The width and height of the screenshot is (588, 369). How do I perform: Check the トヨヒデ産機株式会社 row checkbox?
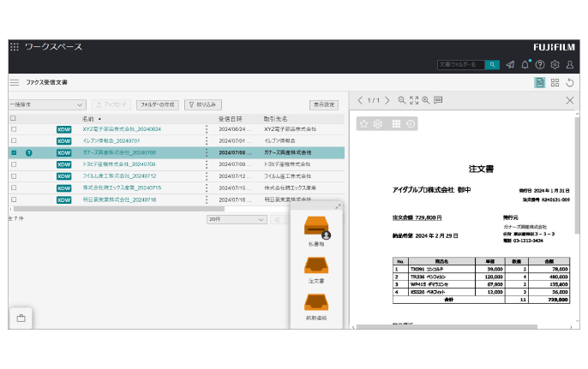[x=14, y=164]
